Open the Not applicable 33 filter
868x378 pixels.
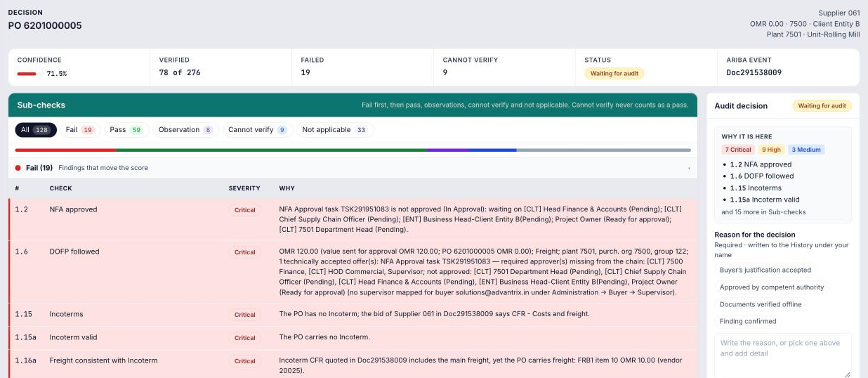click(335, 130)
